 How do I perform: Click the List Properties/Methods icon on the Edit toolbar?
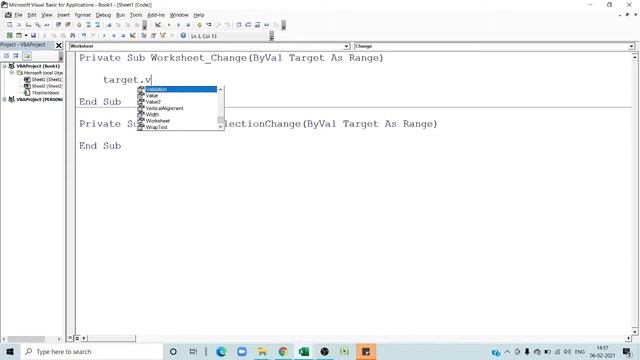9,25
